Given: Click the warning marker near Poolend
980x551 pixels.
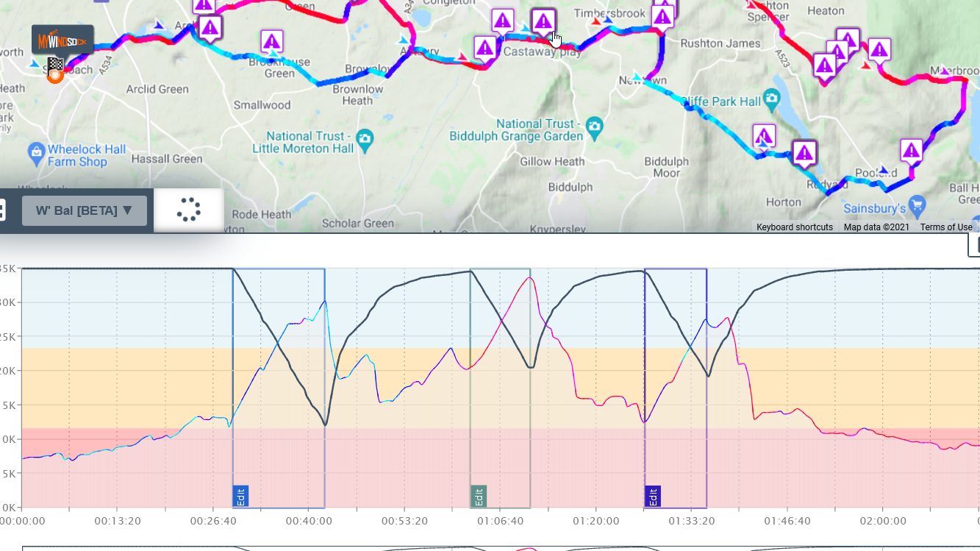Looking at the screenshot, I should 912,151.
